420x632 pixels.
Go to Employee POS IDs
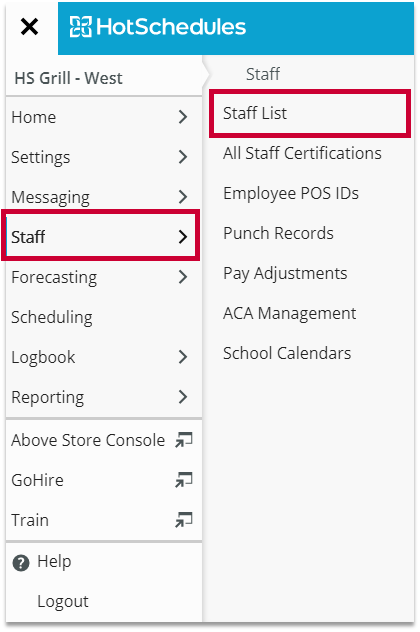pyautogui.click(x=291, y=193)
